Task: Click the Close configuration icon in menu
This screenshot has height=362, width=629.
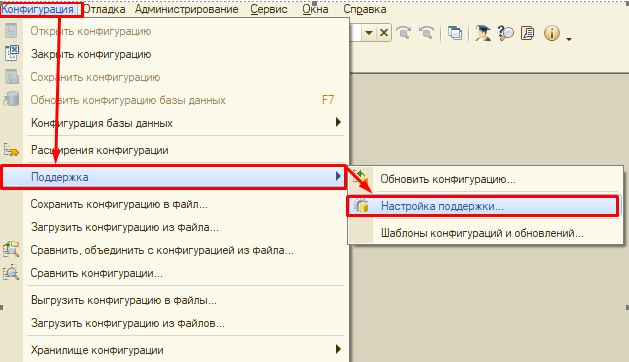Action: pyautogui.click(x=12, y=53)
